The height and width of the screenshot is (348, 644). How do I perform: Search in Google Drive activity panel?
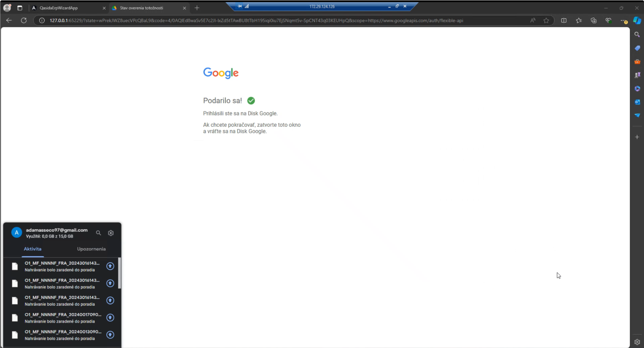[x=98, y=233]
